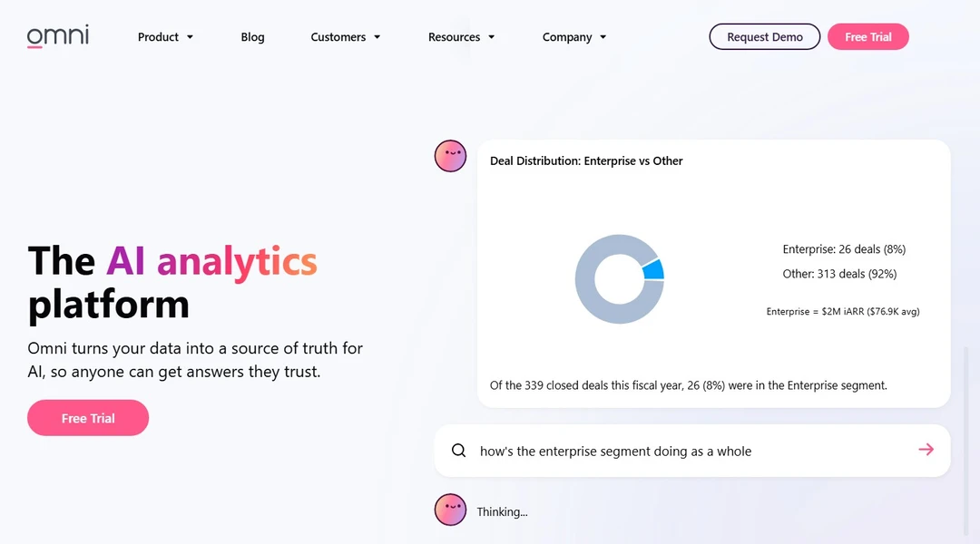980x544 pixels.
Task: Click the Enterprise: 26 deals legend label
Action: point(844,249)
